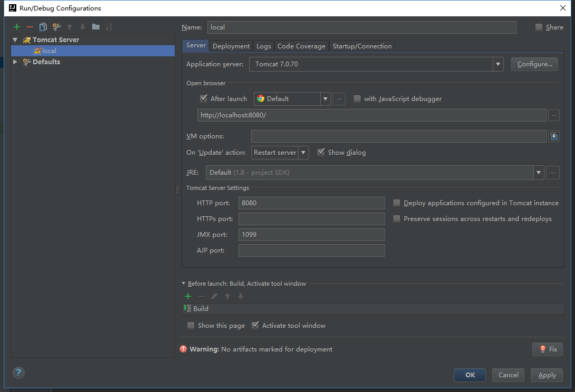The height and width of the screenshot is (392, 575).
Task: Expand the Defaults tree node
Action: point(15,62)
